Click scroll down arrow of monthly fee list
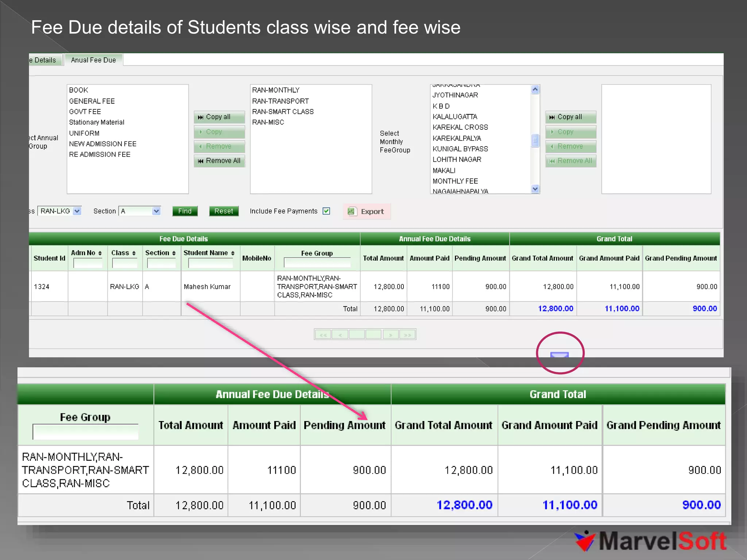Image resolution: width=747 pixels, height=560 pixels. point(535,189)
